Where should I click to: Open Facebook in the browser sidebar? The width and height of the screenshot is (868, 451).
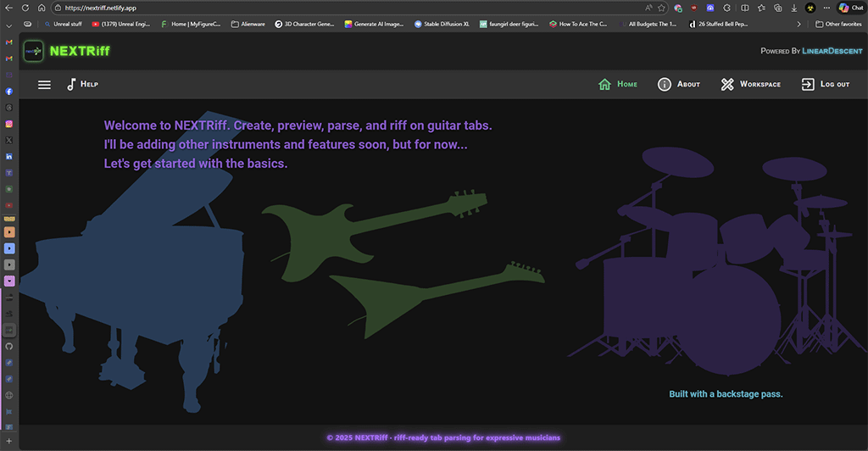[9, 92]
